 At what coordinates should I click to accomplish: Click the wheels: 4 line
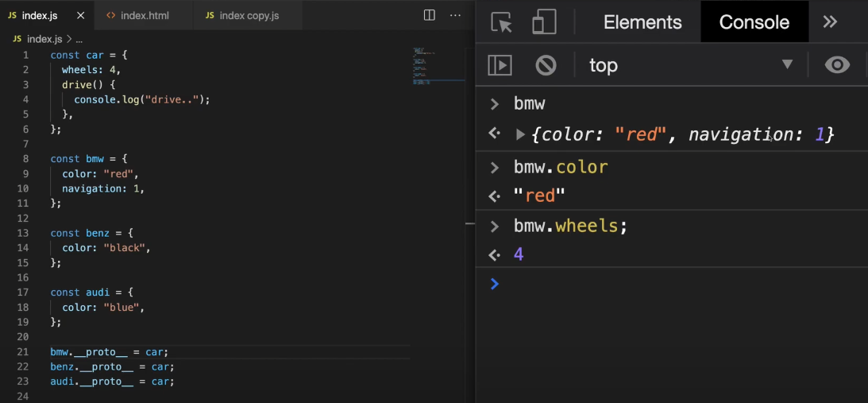91,70
